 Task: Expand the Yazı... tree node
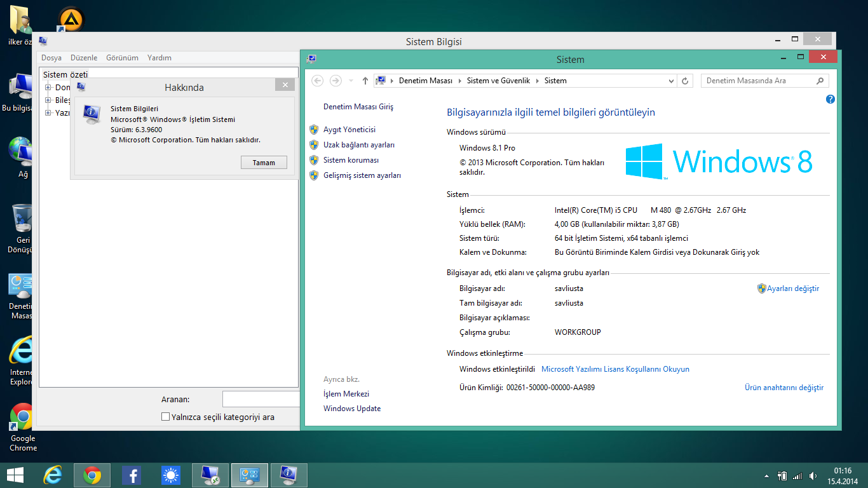[x=48, y=113]
